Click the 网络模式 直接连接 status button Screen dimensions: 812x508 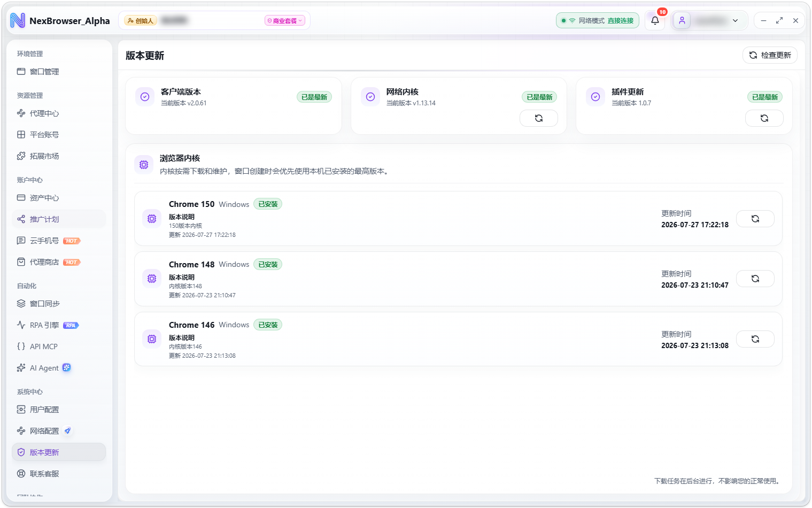pyautogui.click(x=598, y=21)
